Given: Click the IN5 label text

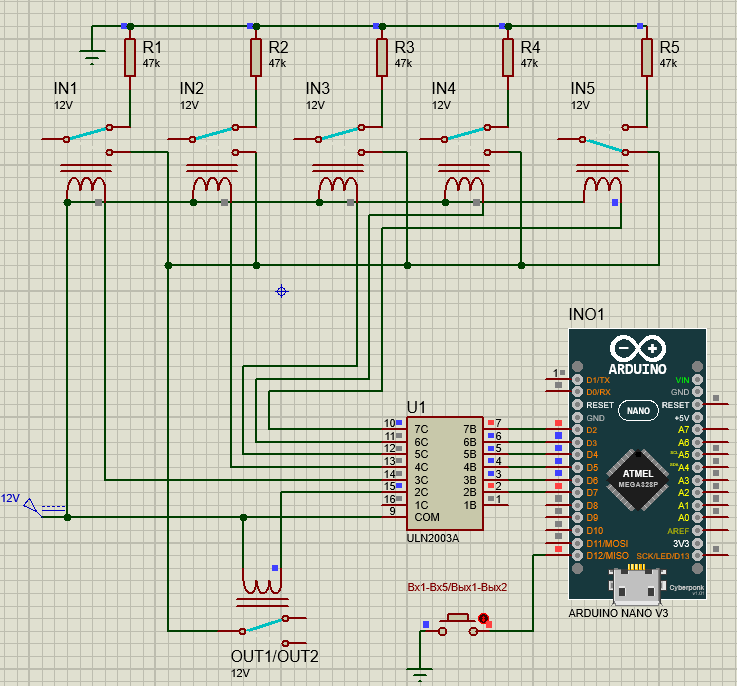Looking at the screenshot, I should pos(582,88).
